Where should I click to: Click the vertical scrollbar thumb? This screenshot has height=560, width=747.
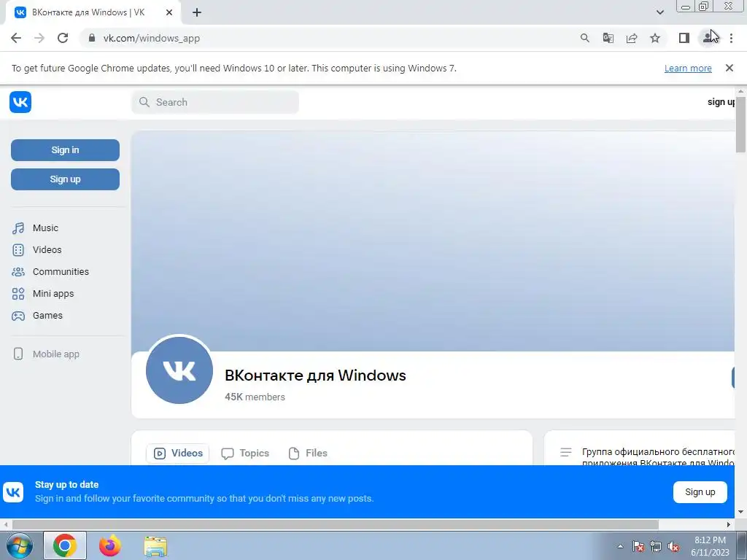pyautogui.click(x=740, y=124)
